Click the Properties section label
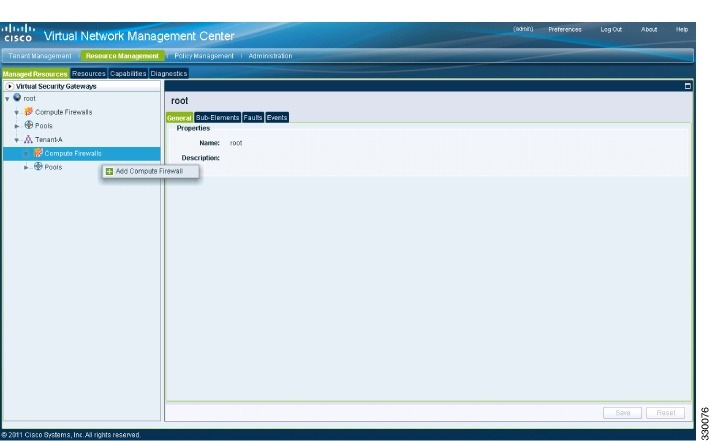711x441 pixels. click(193, 128)
